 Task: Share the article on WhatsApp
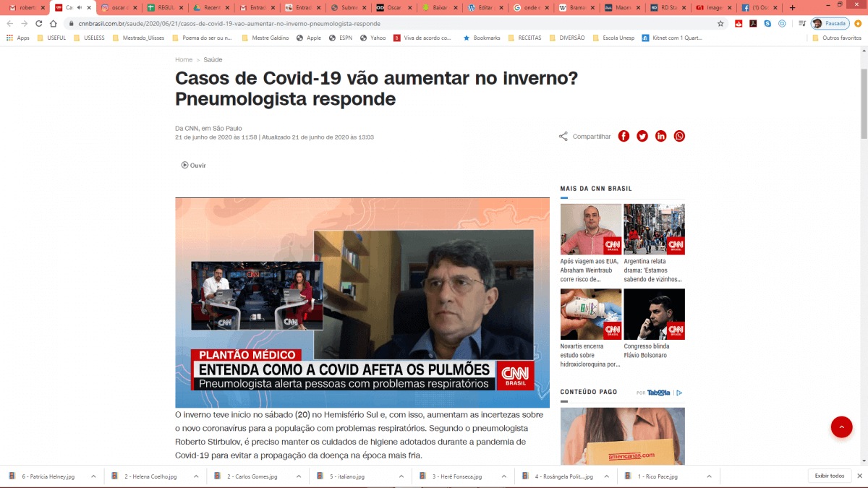point(679,136)
